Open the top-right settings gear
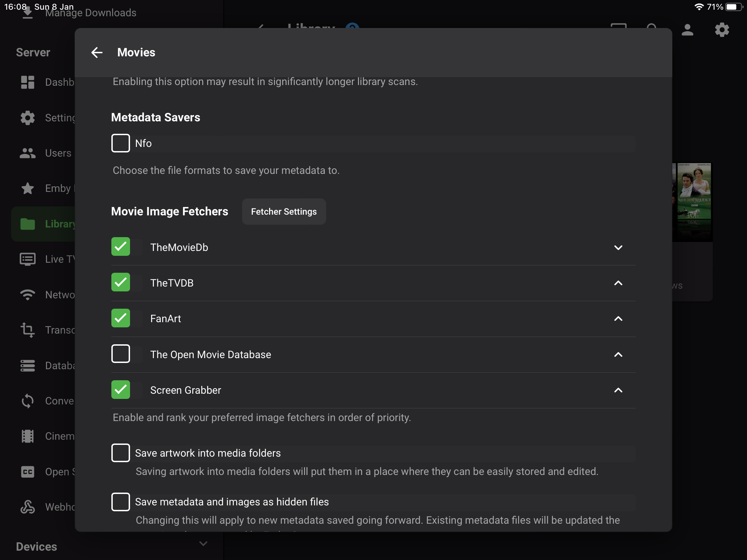 coord(722,30)
